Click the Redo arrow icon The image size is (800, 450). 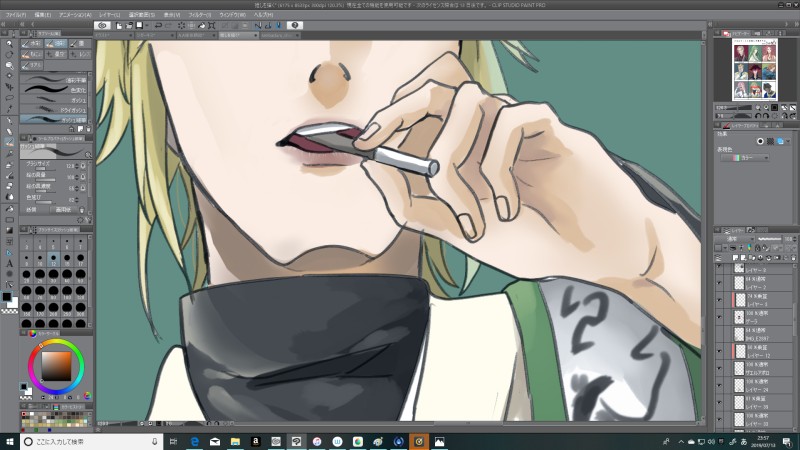coord(168,25)
